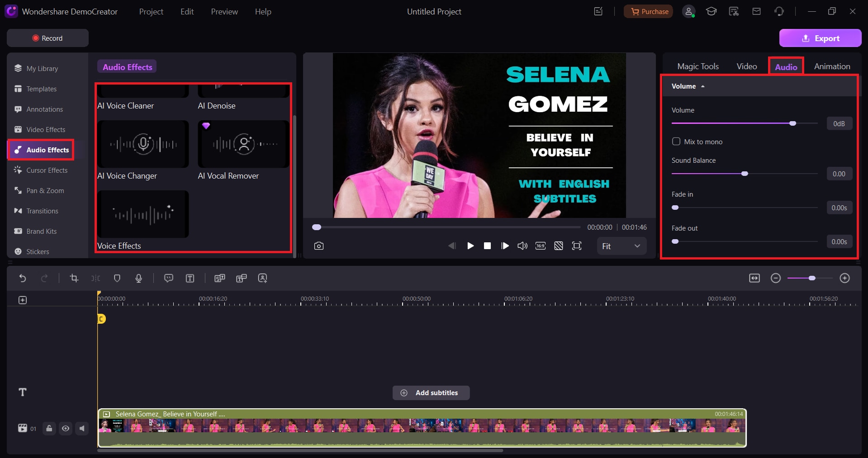
Task: Click the striped square icon in the preview controls
Action: [559, 246]
